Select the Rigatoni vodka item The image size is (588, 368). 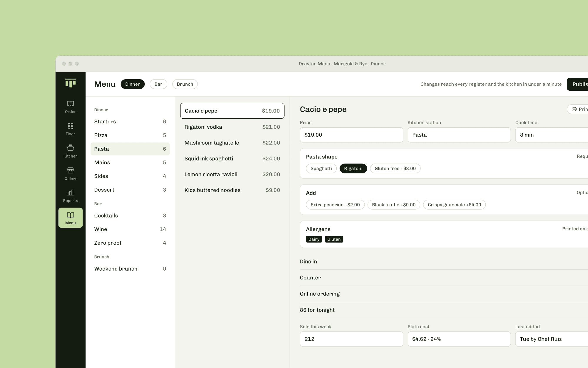tap(232, 127)
